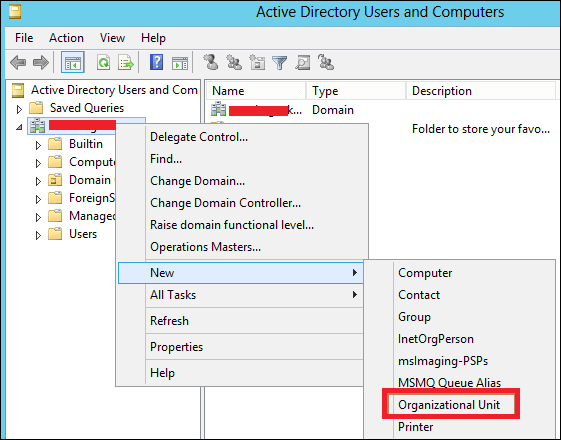Image resolution: width=561 pixels, height=440 pixels.
Task: Open the New submenu arrow
Action: [355, 273]
